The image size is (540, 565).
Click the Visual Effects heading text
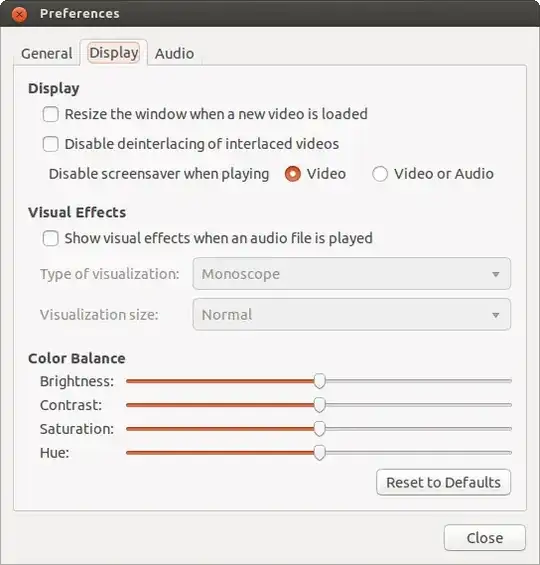click(77, 213)
